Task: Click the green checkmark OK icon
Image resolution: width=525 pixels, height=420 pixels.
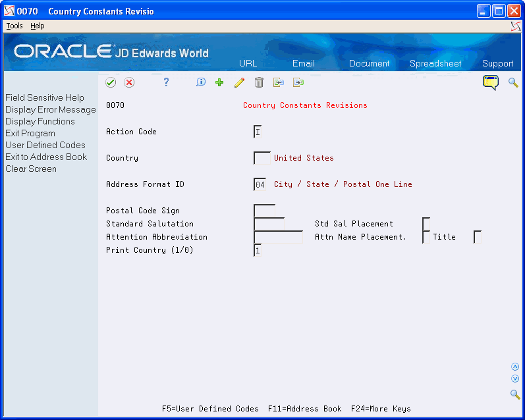Action: (111, 82)
